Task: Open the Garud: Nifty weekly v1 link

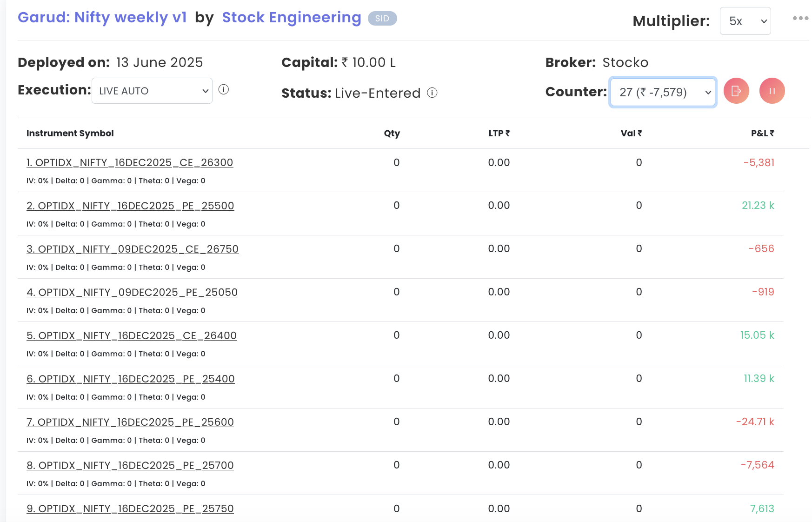Action: click(102, 18)
